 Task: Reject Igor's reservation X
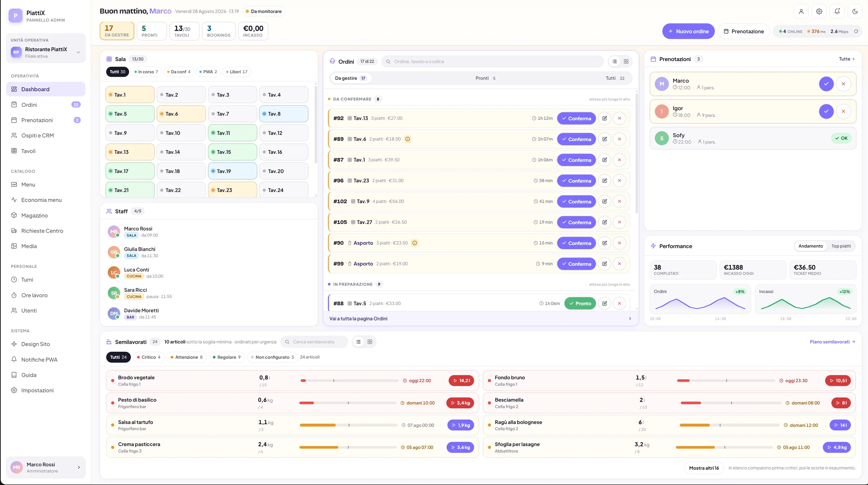[x=843, y=111]
